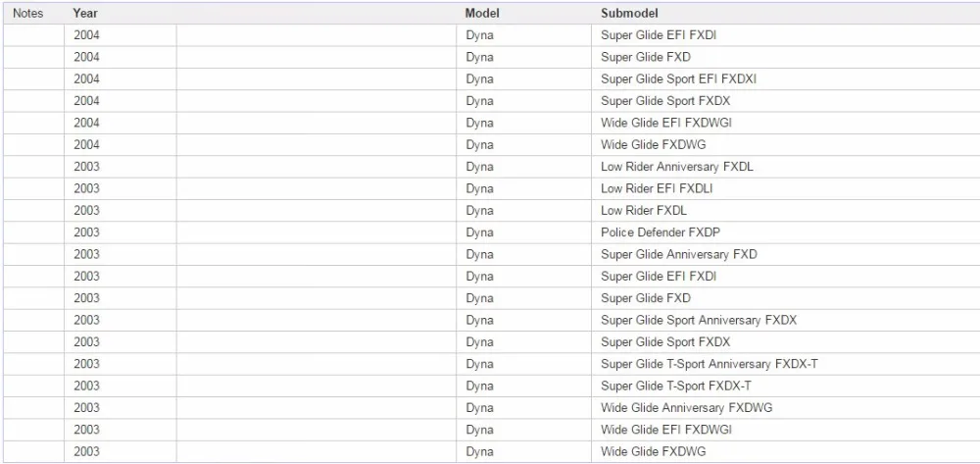Click Dyna in Police Defender FXDP row

point(479,232)
